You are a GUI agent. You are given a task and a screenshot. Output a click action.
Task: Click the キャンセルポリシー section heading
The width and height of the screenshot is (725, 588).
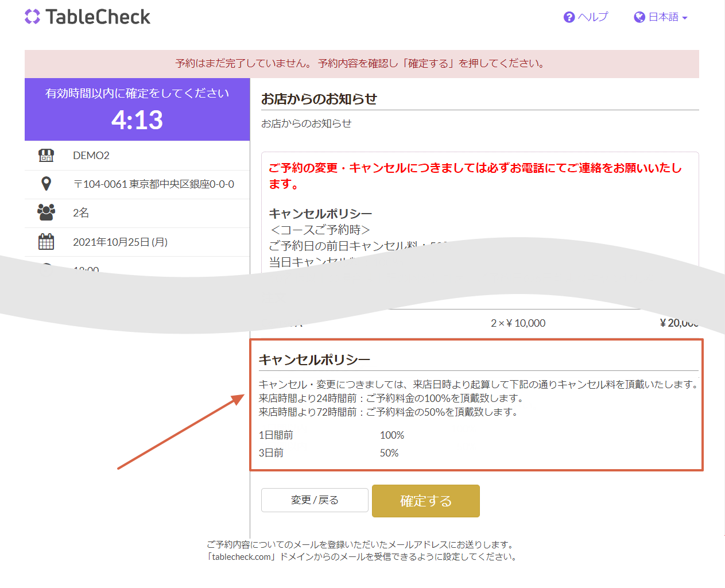315,360
